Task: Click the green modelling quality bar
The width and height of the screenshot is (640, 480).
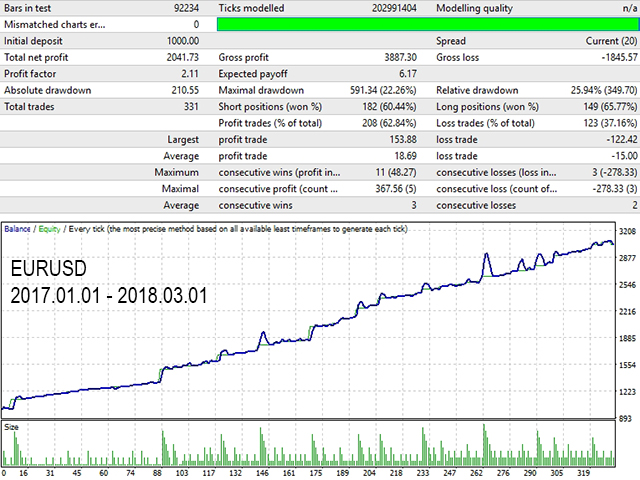Action: 428,24
